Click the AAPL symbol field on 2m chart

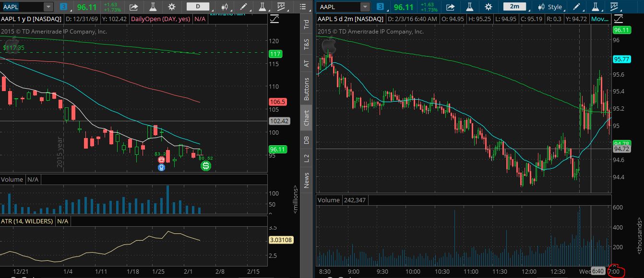tap(339, 7)
